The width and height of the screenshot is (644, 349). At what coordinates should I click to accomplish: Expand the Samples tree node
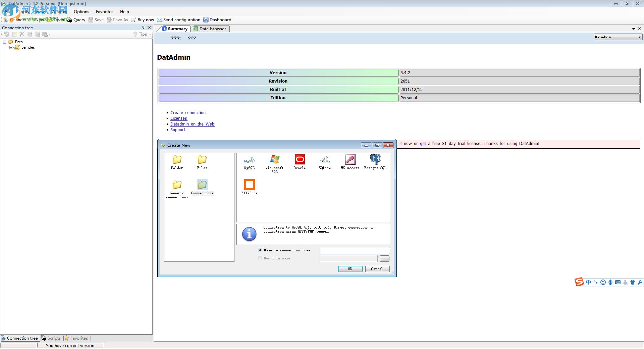[11, 47]
